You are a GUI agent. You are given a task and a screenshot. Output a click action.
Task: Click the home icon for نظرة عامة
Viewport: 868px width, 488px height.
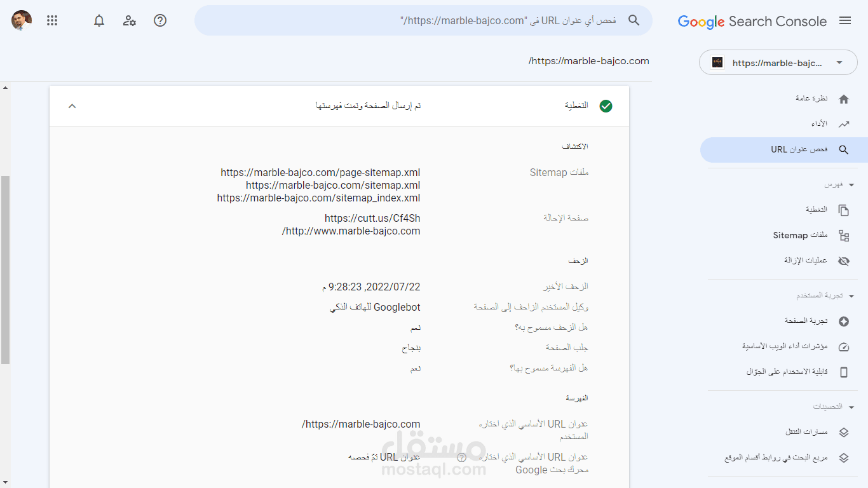(x=844, y=99)
